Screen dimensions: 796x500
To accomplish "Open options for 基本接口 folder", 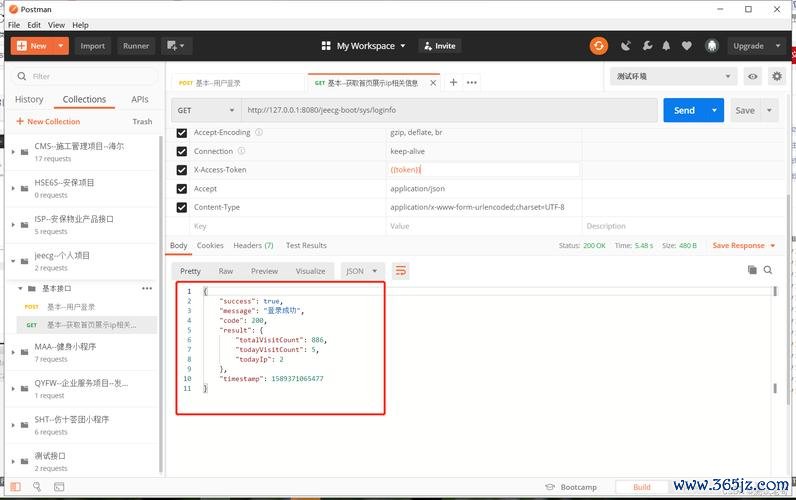I will [147, 288].
